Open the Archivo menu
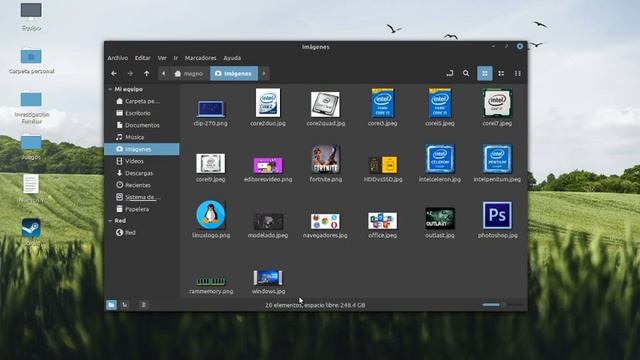Screen dimensions: 640x360 click(118, 58)
